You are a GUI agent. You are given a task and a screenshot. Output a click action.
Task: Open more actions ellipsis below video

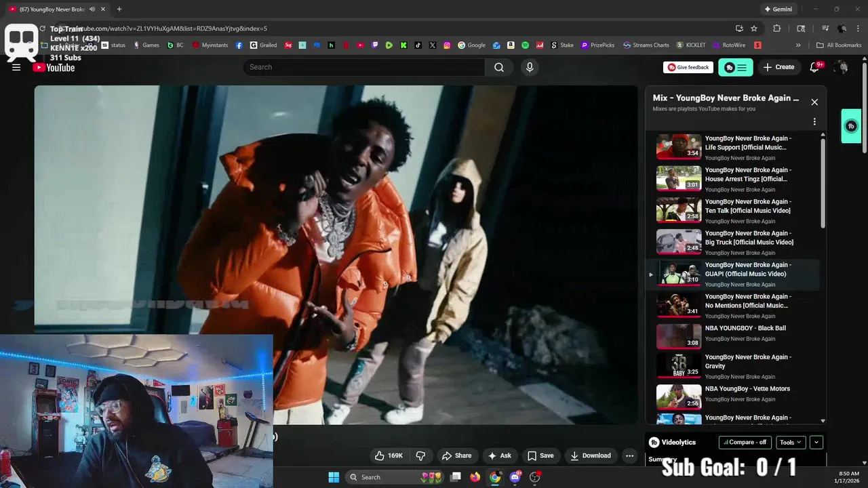[630, 455]
